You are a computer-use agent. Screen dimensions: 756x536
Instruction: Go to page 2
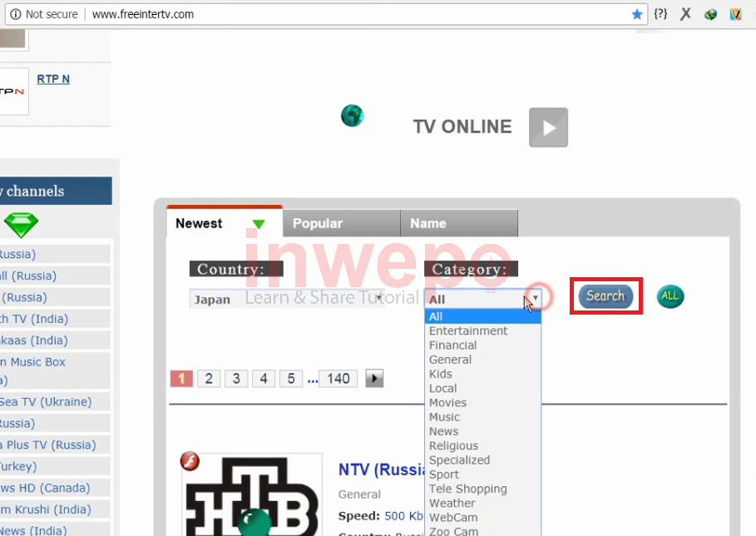tap(209, 379)
